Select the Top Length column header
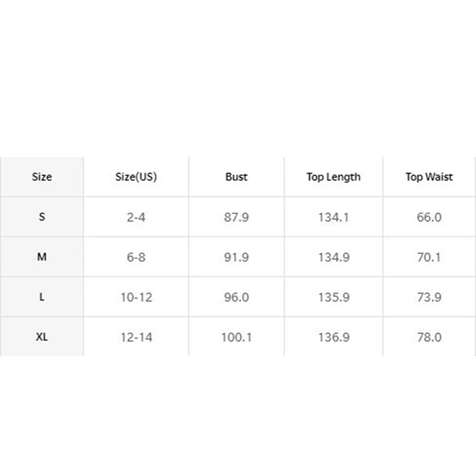 point(333,177)
